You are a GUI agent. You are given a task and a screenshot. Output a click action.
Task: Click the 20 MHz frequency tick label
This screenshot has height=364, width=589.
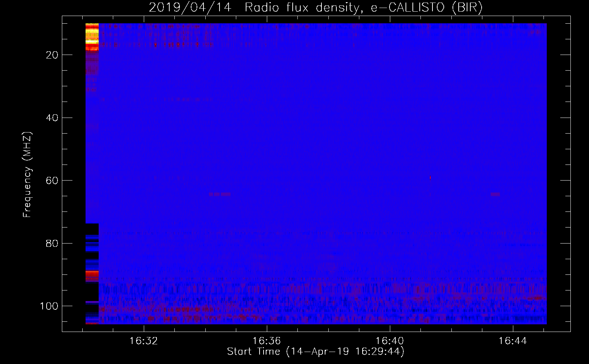(52, 55)
